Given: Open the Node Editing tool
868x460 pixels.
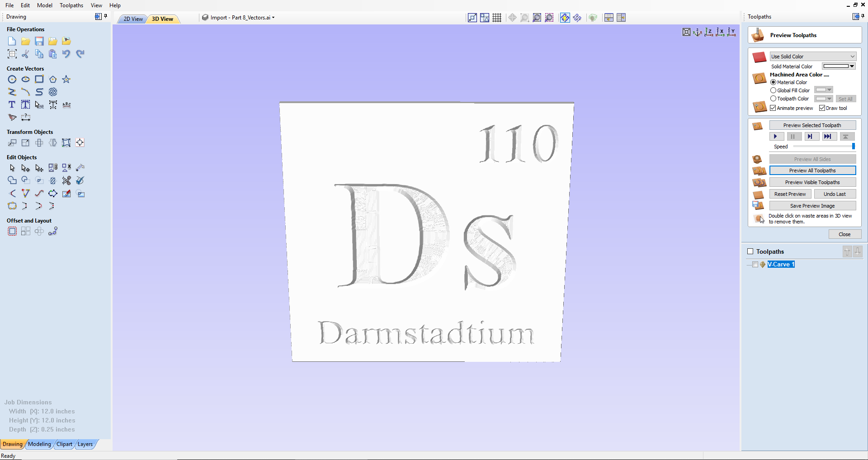Looking at the screenshot, I should (x=26, y=168).
